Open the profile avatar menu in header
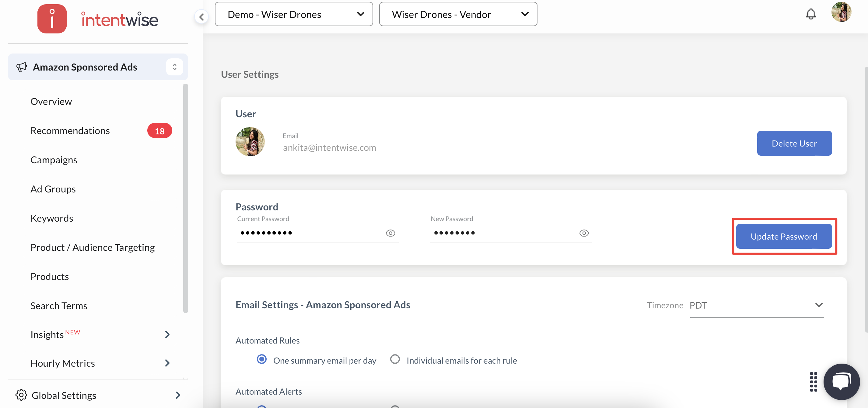The height and width of the screenshot is (408, 868). tap(842, 12)
